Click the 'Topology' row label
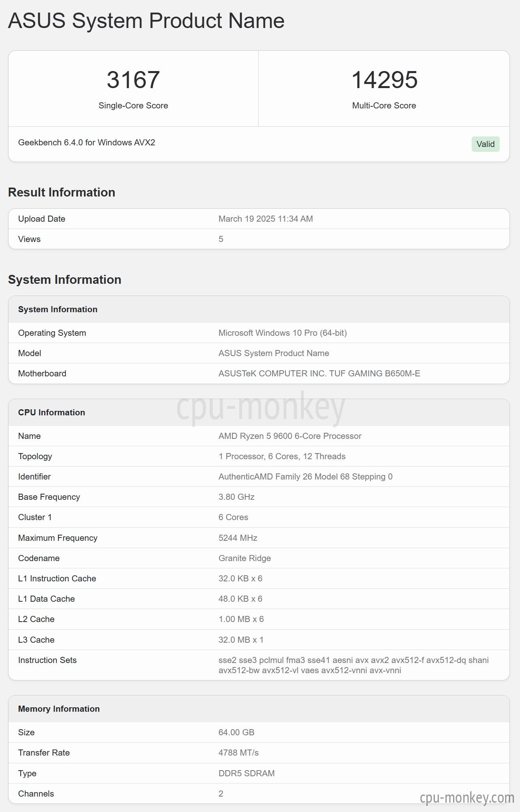 pos(35,456)
